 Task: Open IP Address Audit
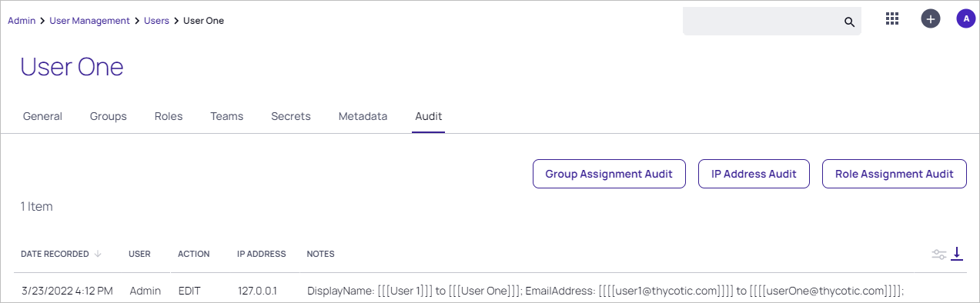(x=754, y=174)
